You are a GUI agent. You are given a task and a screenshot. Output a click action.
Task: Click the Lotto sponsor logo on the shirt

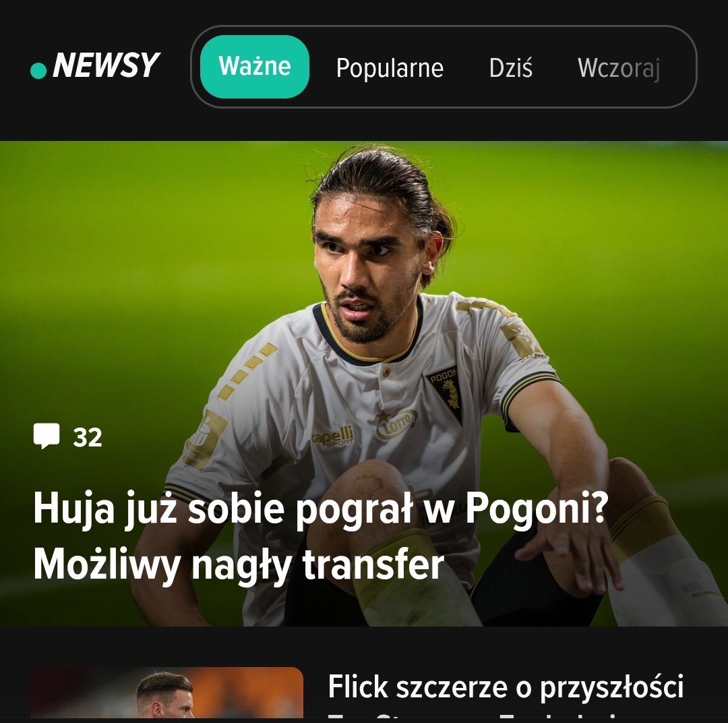396,425
